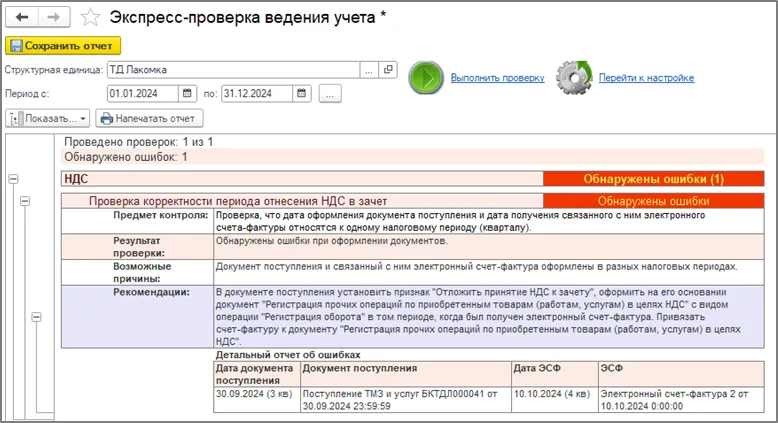Viewport: 778px width, 423px height.
Task: Add report to favorites with star icon
Action: coord(90,17)
